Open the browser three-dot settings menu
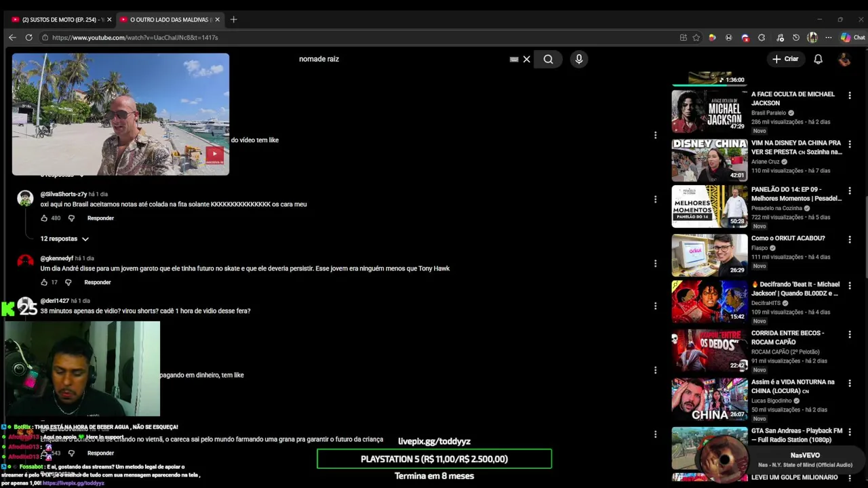 tap(829, 37)
